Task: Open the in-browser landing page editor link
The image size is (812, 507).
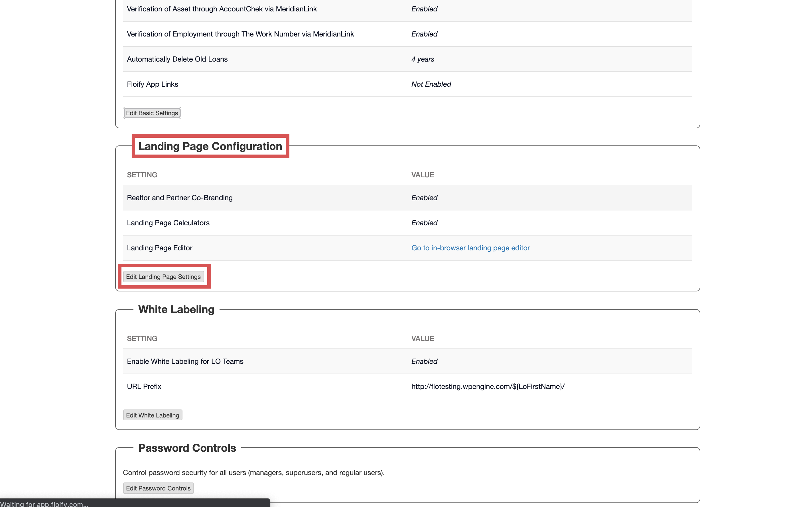Action: pyautogui.click(x=470, y=248)
